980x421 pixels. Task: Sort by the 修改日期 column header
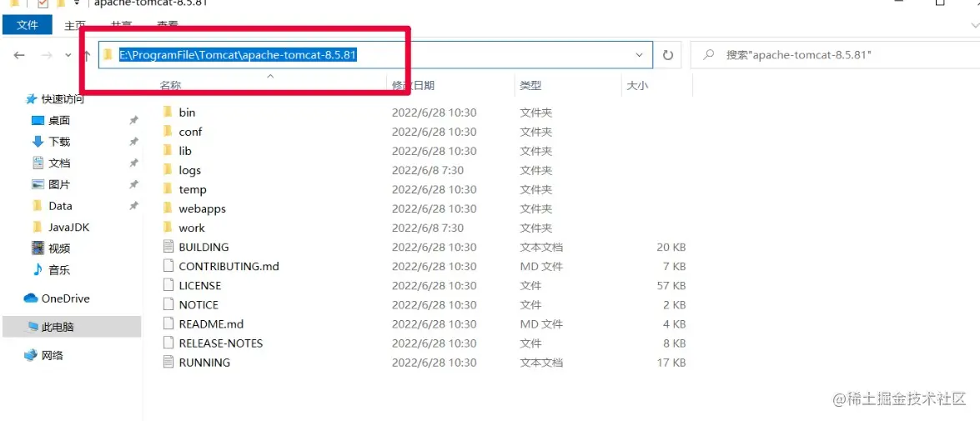413,86
